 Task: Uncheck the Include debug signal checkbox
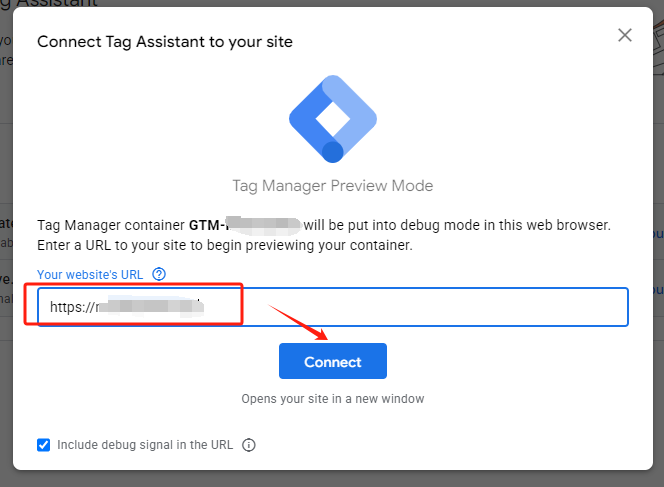tap(43, 445)
